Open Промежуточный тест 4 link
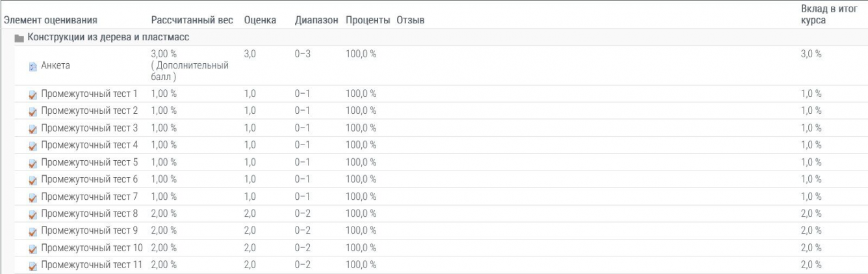Image resolution: width=868 pixels, height=274 pixels. point(90,144)
